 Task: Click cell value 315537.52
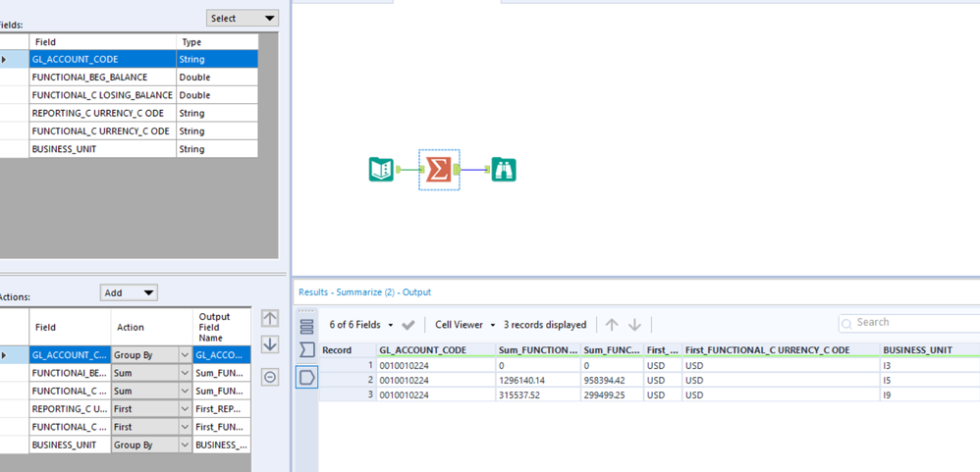point(539,394)
